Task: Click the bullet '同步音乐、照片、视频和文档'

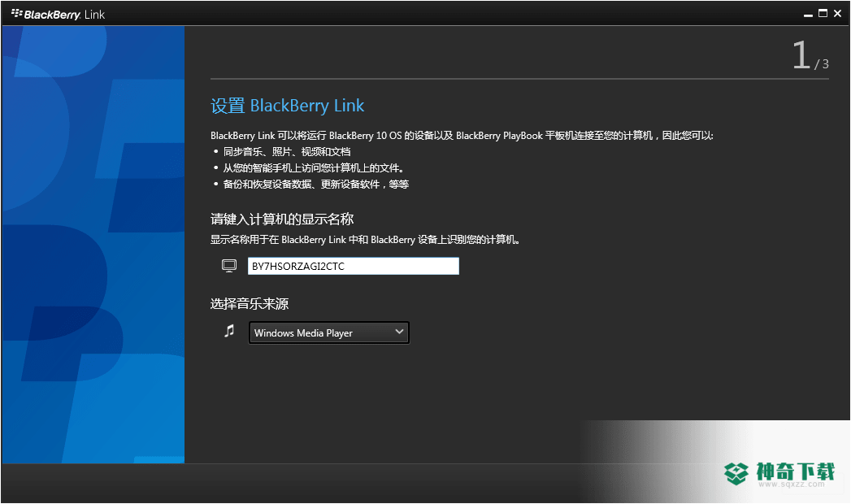Action: pyautogui.click(x=287, y=152)
